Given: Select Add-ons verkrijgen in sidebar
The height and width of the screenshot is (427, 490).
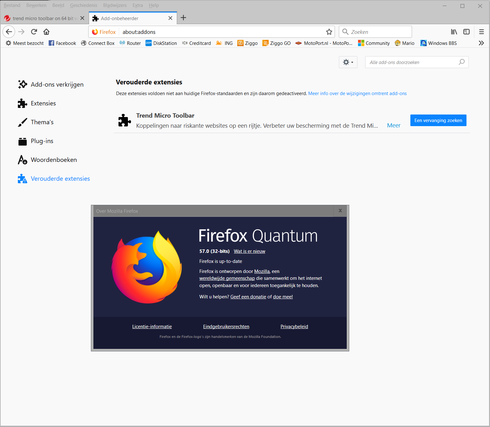Looking at the screenshot, I should pos(51,85).
